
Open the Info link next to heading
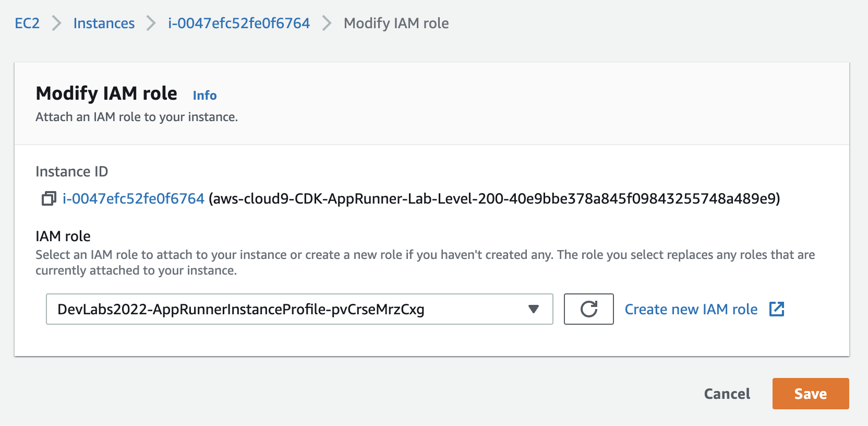tap(204, 96)
